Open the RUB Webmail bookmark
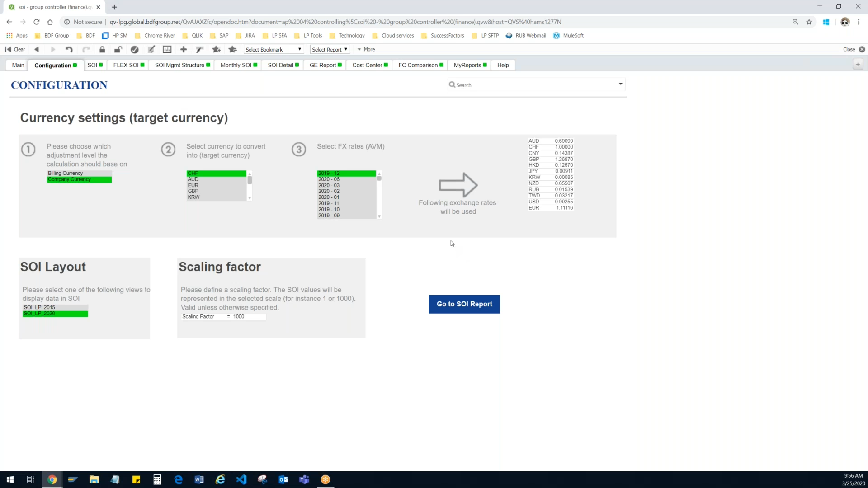The height and width of the screenshot is (488, 868). click(526, 35)
